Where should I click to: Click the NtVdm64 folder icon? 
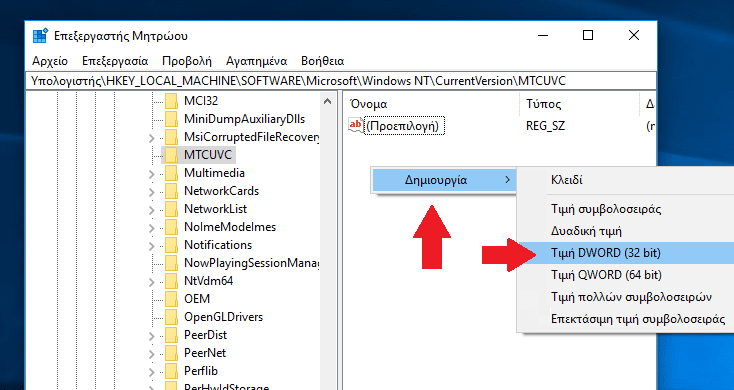(x=172, y=281)
